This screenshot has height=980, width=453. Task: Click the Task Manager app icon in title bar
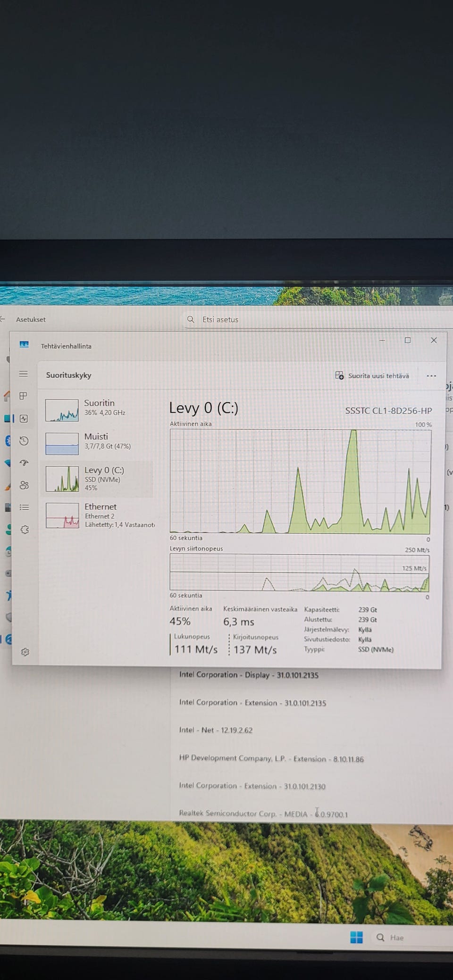(x=24, y=345)
